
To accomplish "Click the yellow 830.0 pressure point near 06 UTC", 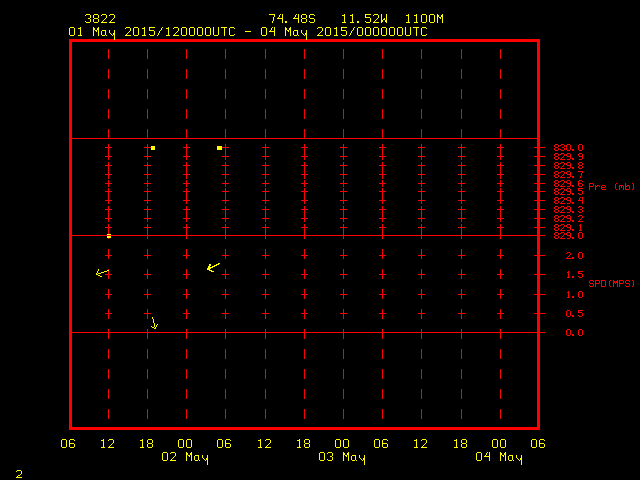I will tap(220, 148).
